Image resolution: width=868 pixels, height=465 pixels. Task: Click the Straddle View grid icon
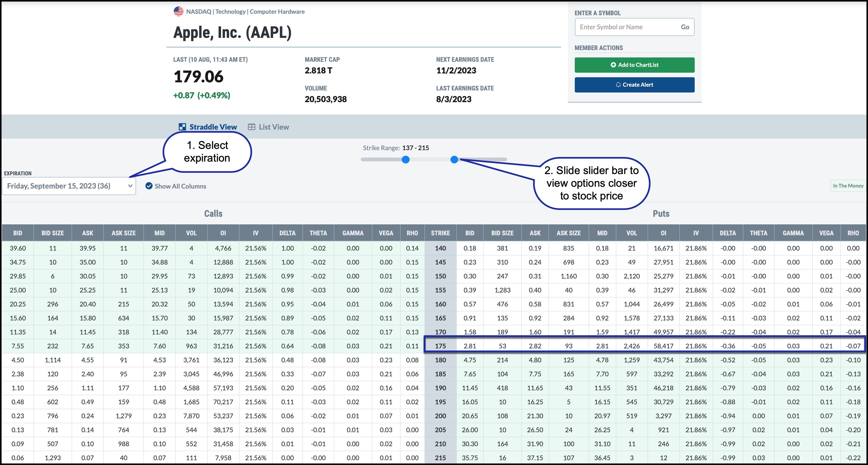[182, 127]
